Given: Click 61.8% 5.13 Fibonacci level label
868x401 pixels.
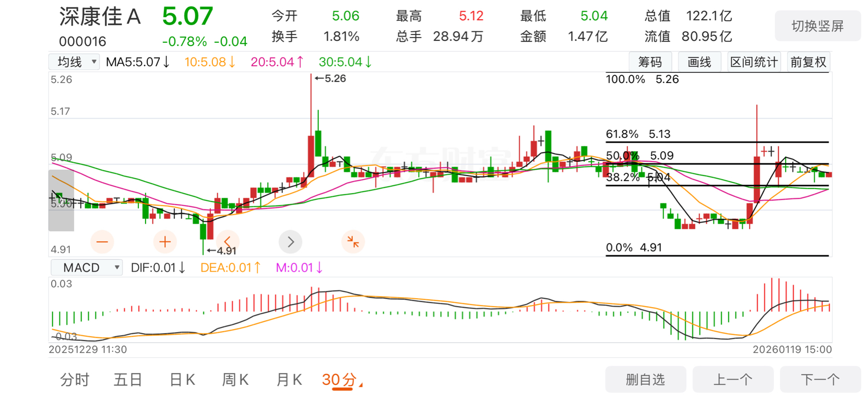Looking at the screenshot, I should point(638,134).
